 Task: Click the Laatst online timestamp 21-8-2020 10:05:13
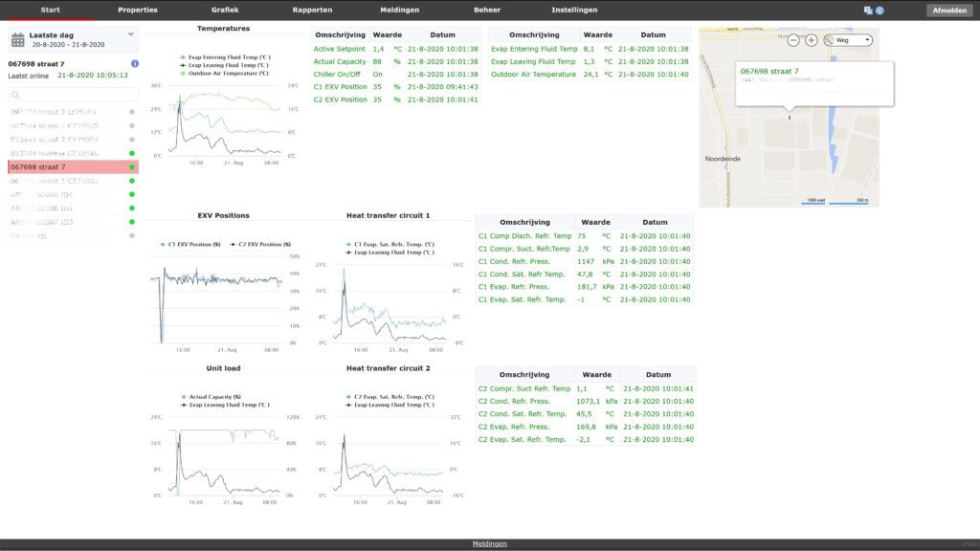93,75
